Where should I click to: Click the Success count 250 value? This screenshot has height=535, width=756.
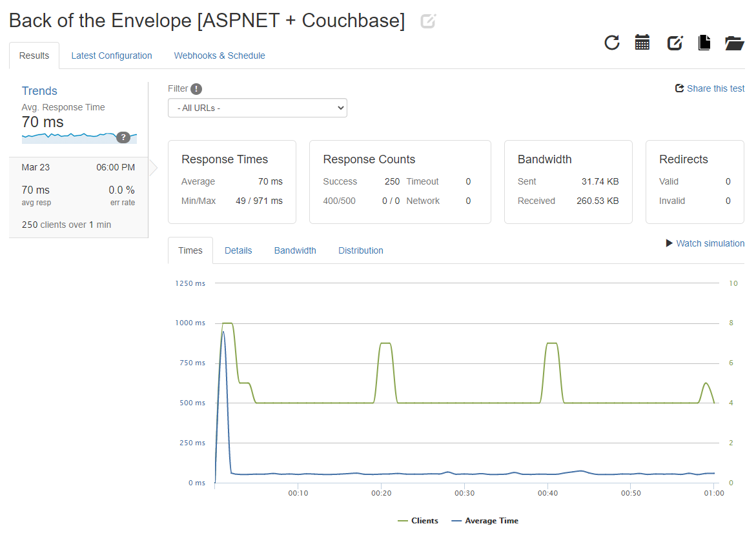click(x=392, y=181)
